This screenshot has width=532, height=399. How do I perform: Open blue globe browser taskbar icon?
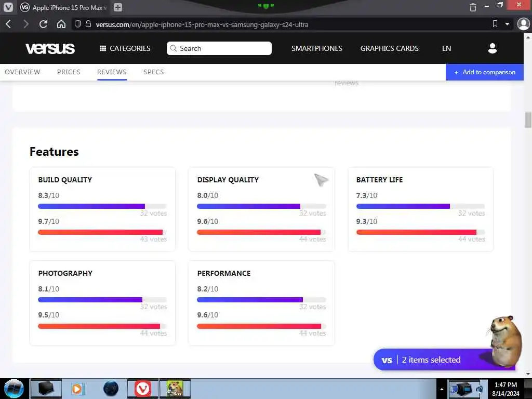click(x=111, y=389)
